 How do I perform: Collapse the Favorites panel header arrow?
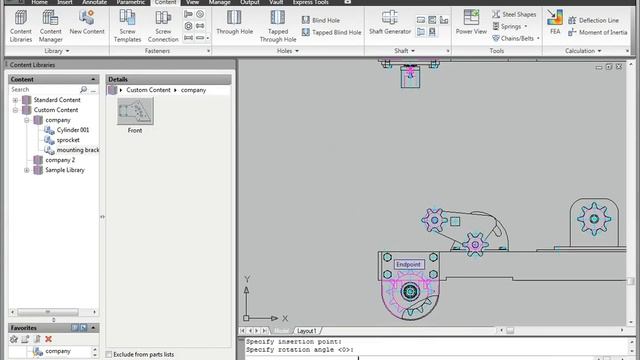pos(93,328)
